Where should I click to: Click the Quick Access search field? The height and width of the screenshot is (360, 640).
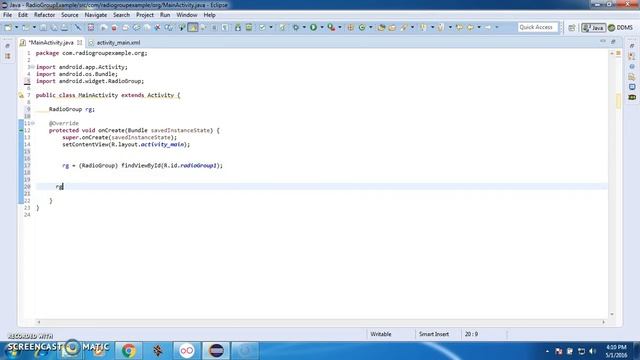coord(538,27)
